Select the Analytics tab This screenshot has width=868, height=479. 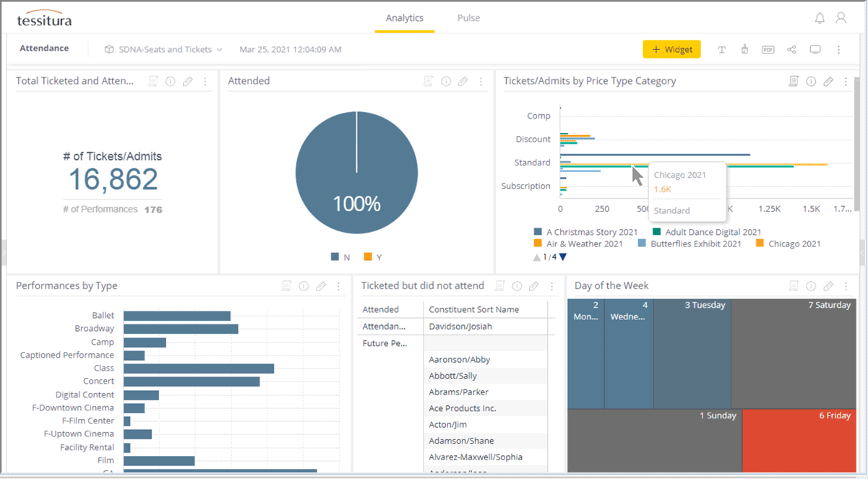(x=405, y=18)
